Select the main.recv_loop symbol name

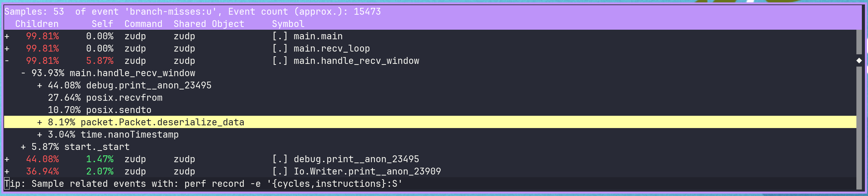click(332, 48)
